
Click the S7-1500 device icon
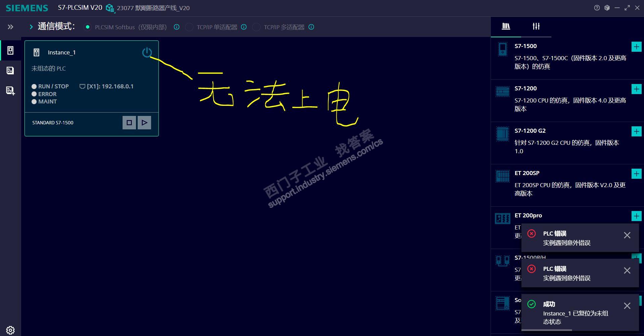[503, 49]
